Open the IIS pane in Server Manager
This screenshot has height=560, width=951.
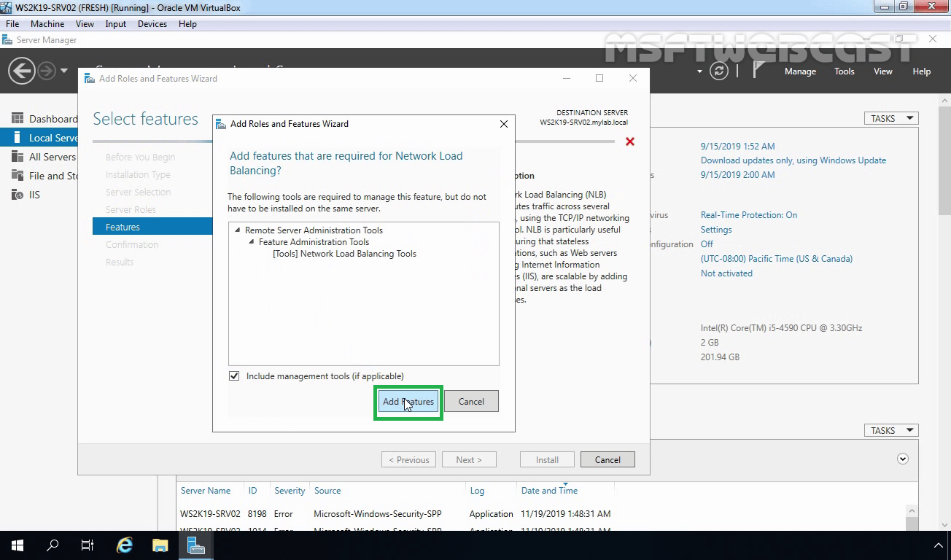point(34,194)
